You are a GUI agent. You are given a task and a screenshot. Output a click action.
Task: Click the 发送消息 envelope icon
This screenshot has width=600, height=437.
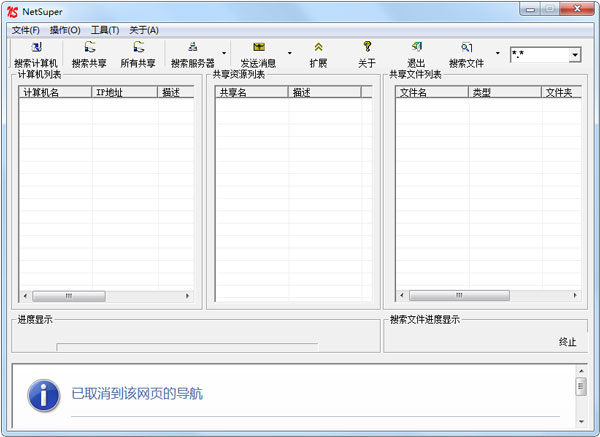(259, 47)
